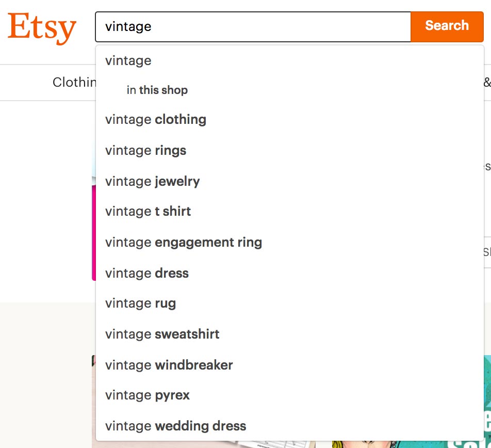
Task: Select the 'vintage rug' suggestion
Action: [290, 303]
